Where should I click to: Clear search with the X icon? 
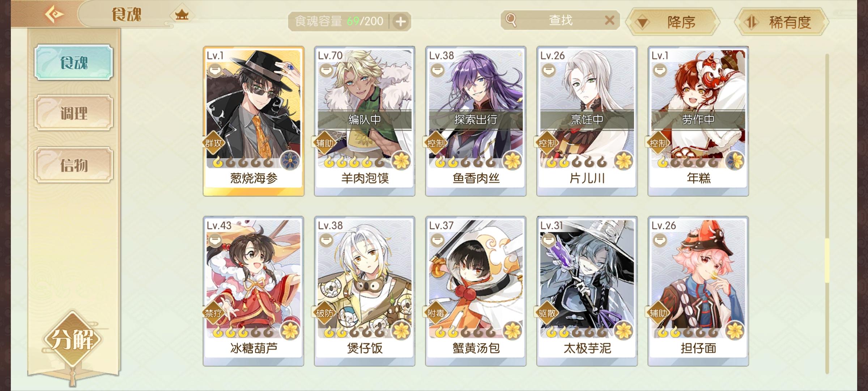[x=609, y=20]
